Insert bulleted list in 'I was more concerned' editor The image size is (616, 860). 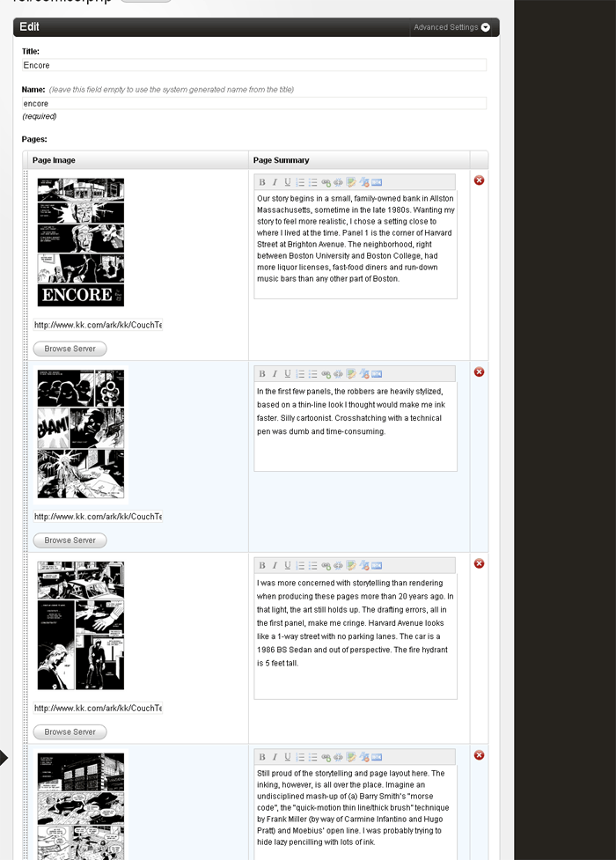click(x=312, y=565)
